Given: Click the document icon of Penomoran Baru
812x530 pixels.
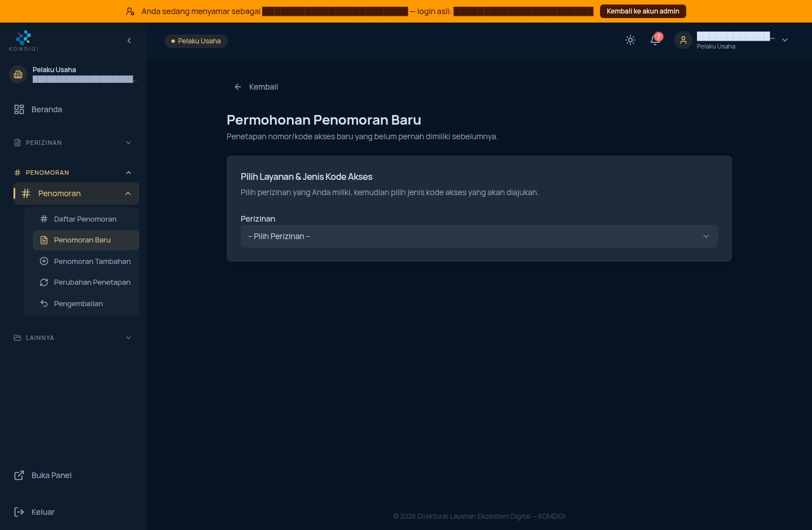Looking at the screenshot, I should point(44,240).
